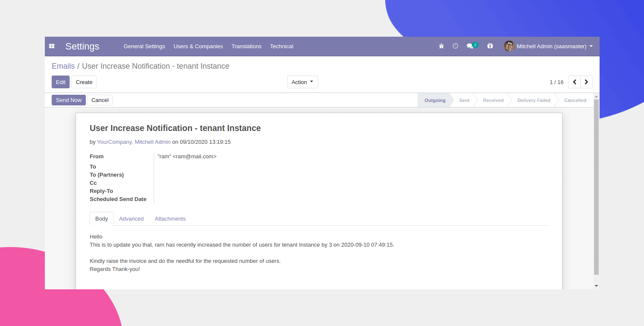This screenshot has height=326, width=644.
Task: Go to previous record arrow
Action: 574,82
